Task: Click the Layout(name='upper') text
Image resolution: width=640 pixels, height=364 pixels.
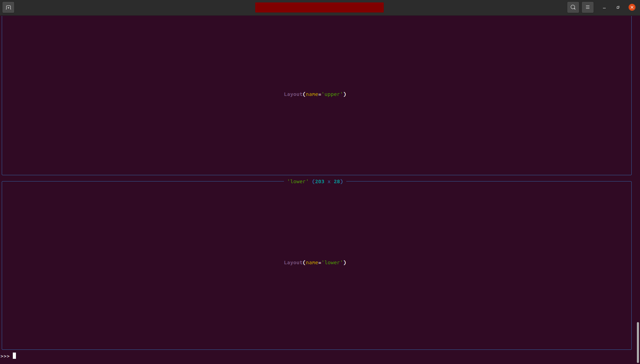Action: pyautogui.click(x=315, y=94)
